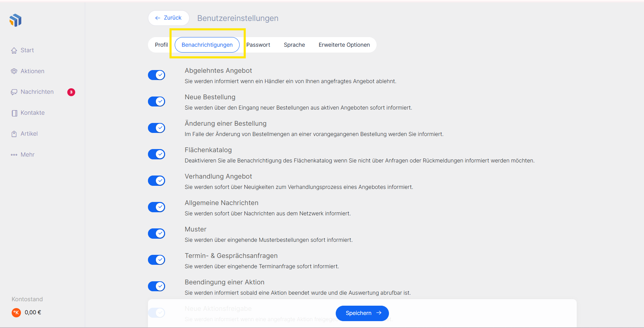This screenshot has height=328, width=644.
Task: Switch to the Profil tab
Action: [x=161, y=45]
